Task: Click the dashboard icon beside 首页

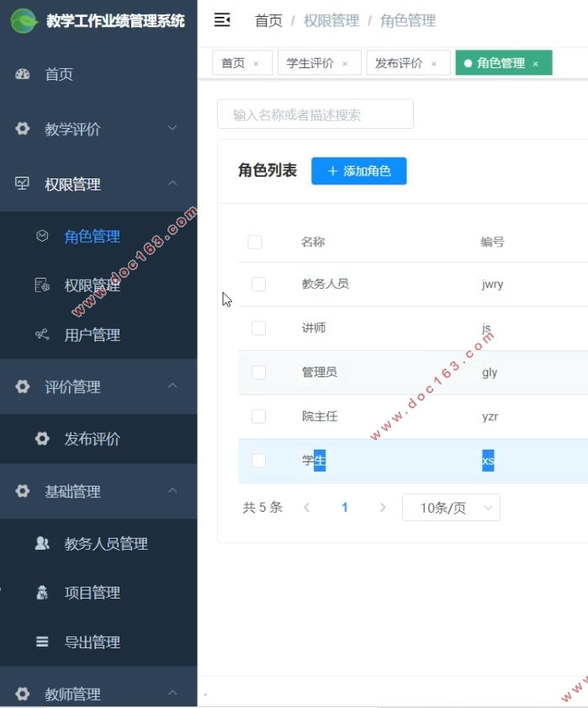Action: click(22, 73)
